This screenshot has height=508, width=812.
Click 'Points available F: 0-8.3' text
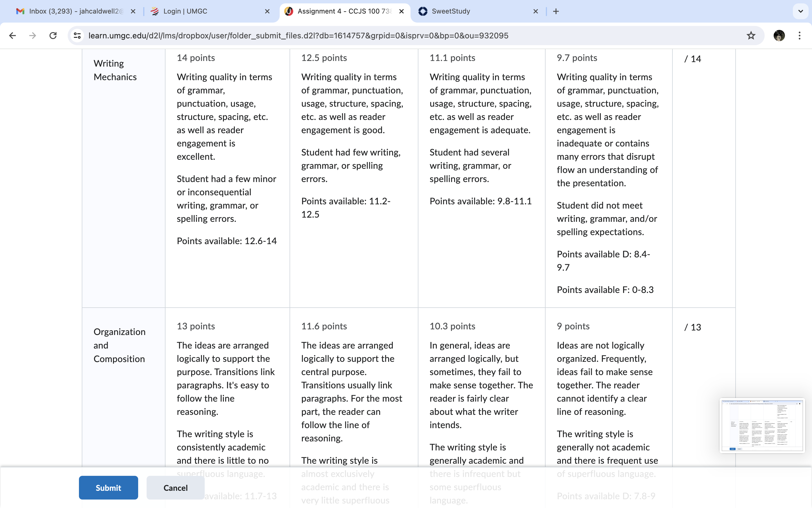pos(605,290)
